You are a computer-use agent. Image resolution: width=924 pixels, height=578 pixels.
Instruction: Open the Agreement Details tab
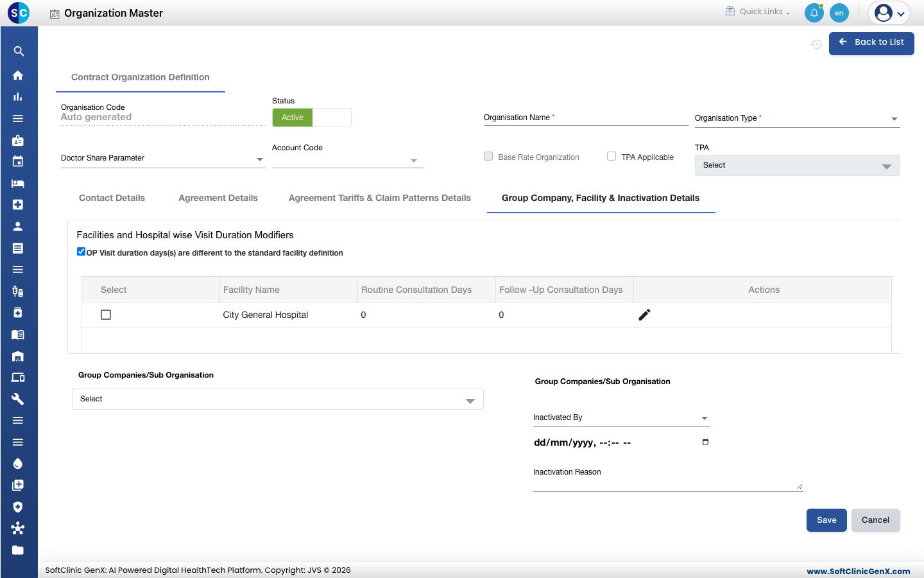tap(218, 198)
